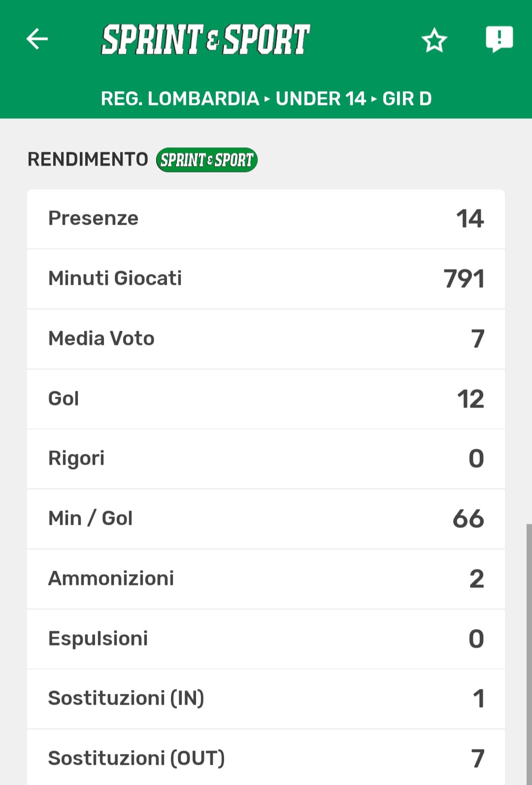Select the Ammonizioni row
The width and height of the screenshot is (532, 785).
click(x=266, y=579)
